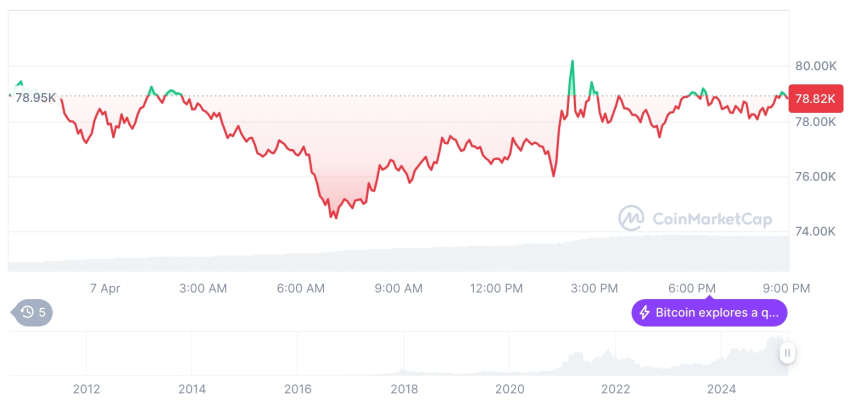
Task: Click the 6:00 PM time axis label
Action: coord(692,288)
